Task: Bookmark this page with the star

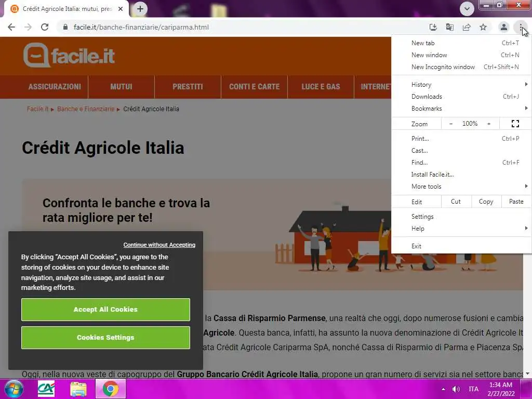Action: pos(483,27)
